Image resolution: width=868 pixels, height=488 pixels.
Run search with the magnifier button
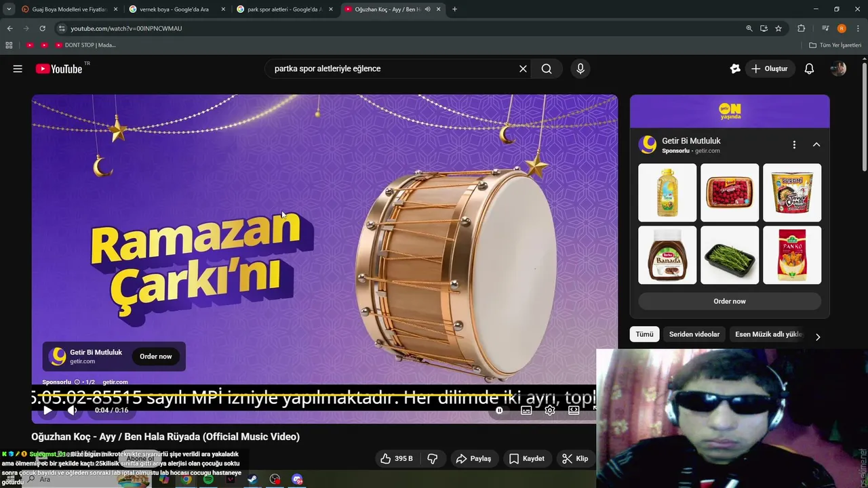[547, 68]
